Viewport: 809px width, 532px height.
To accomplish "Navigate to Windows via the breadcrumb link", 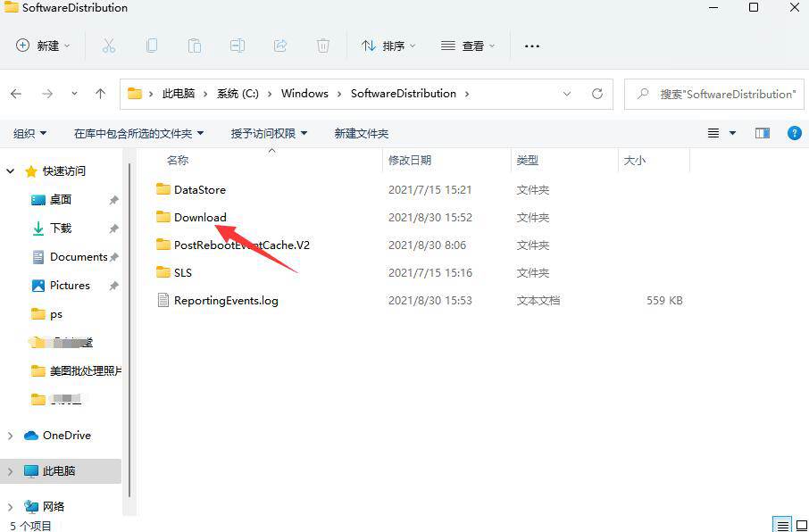I will click(304, 93).
